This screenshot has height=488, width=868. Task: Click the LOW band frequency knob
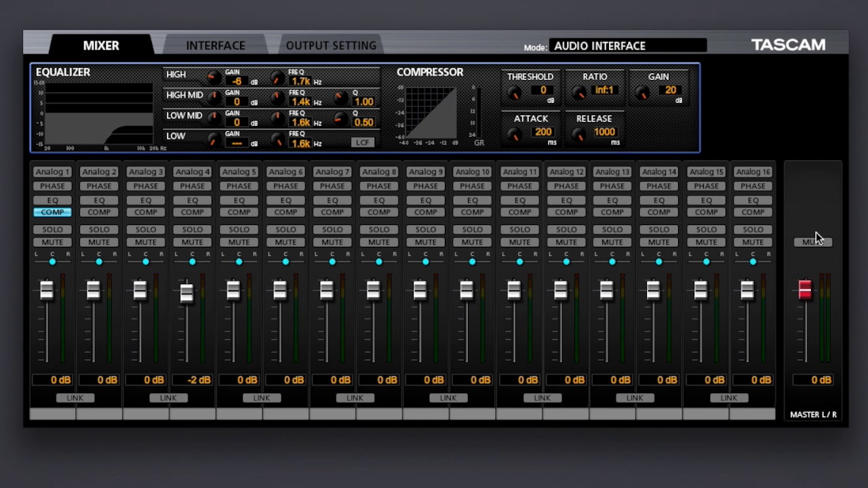click(277, 140)
